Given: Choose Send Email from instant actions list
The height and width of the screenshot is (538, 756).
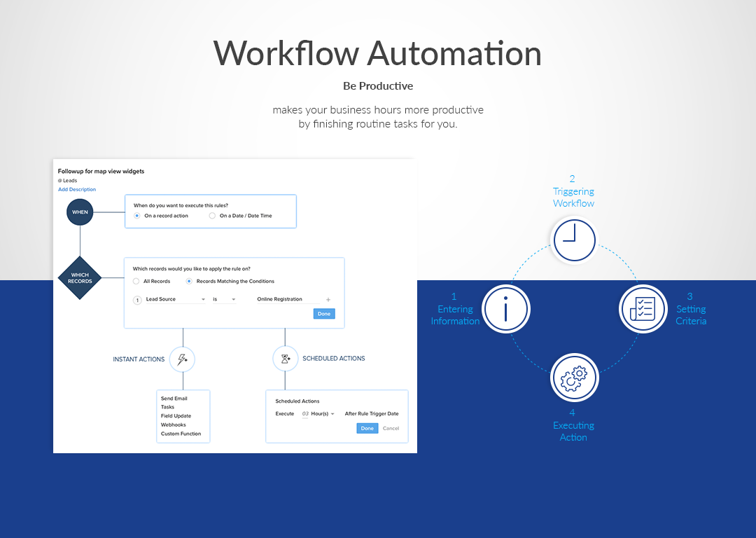Looking at the screenshot, I should 174,399.
